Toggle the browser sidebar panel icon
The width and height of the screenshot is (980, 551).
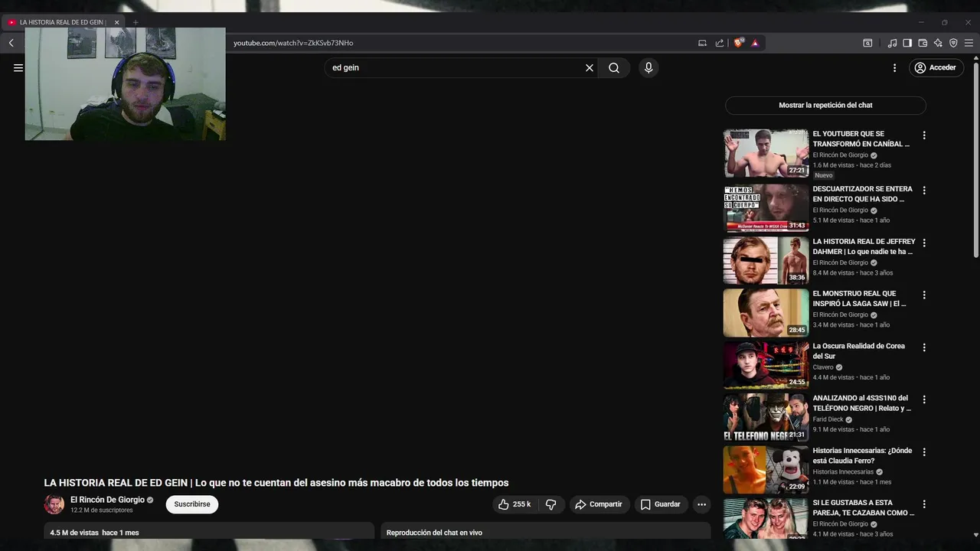(907, 43)
